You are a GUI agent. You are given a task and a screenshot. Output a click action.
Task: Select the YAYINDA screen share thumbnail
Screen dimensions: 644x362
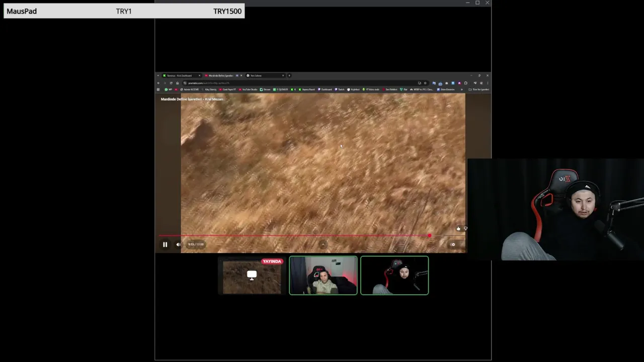pos(252,276)
